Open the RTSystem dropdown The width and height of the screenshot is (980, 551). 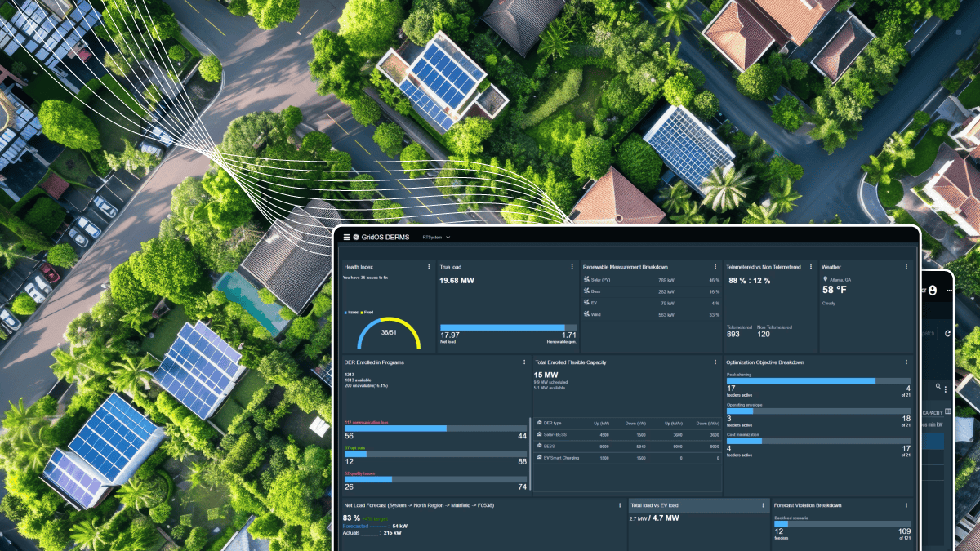tap(435, 238)
